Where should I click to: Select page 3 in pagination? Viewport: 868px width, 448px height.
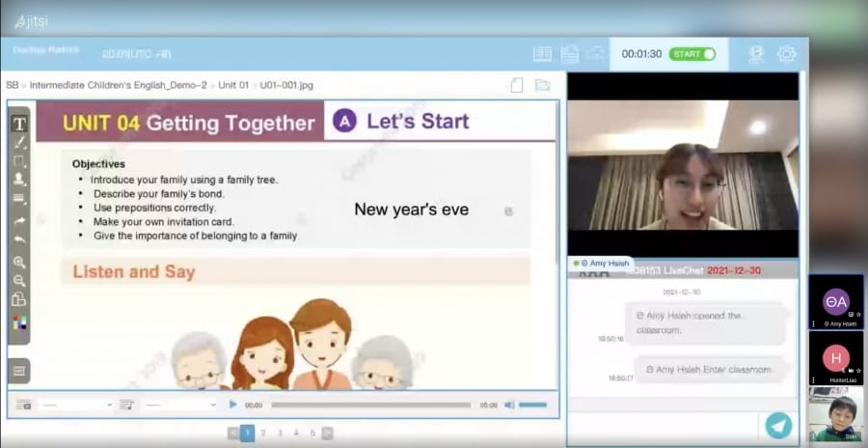(280, 433)
